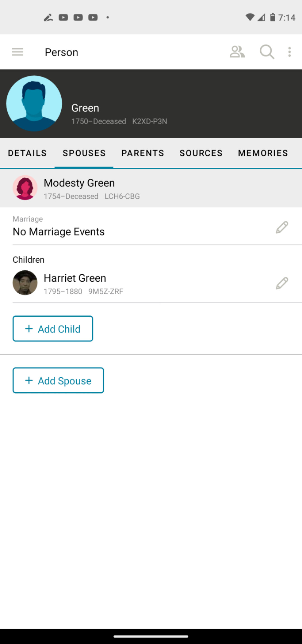
Task: Edit the marriage events pencil icon
Action: [x=282, y=227]
